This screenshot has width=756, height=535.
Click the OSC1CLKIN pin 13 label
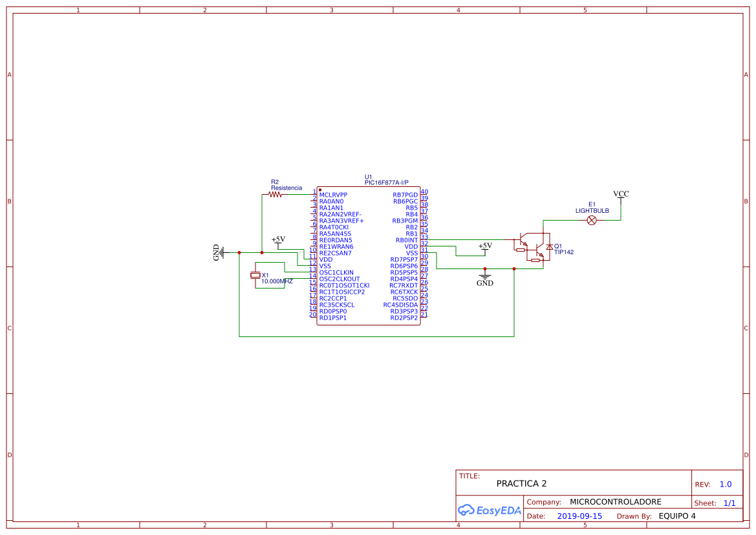pyautogui.click(x=336, y=271)
